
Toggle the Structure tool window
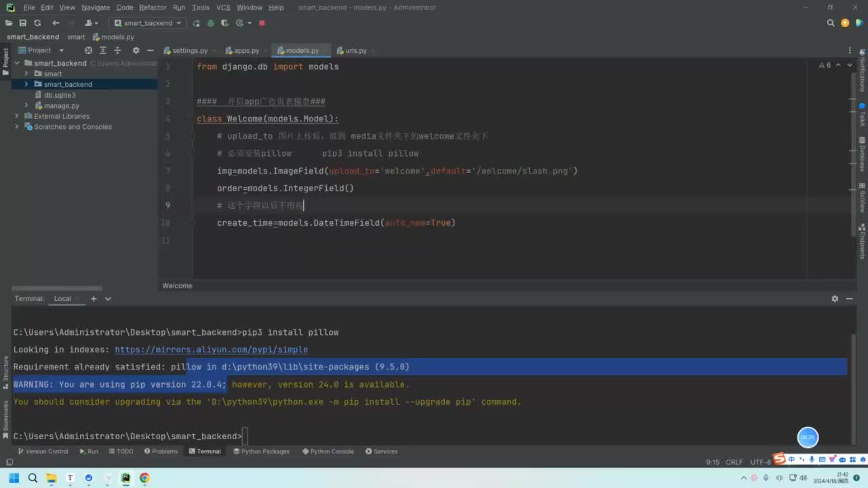(x=5, y=371)
